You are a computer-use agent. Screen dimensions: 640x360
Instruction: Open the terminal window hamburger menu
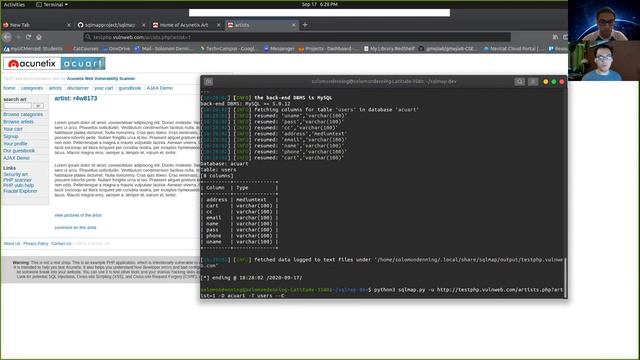coord(533,82)
